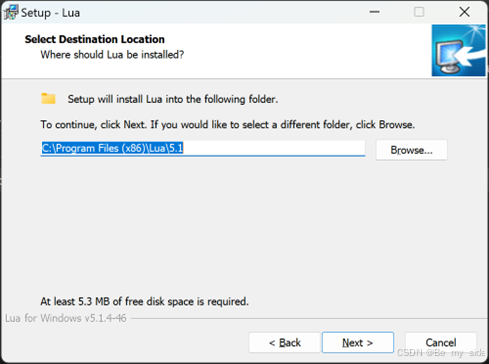Click the 'At least 5.3 MB' disk space text

(144, 301)
